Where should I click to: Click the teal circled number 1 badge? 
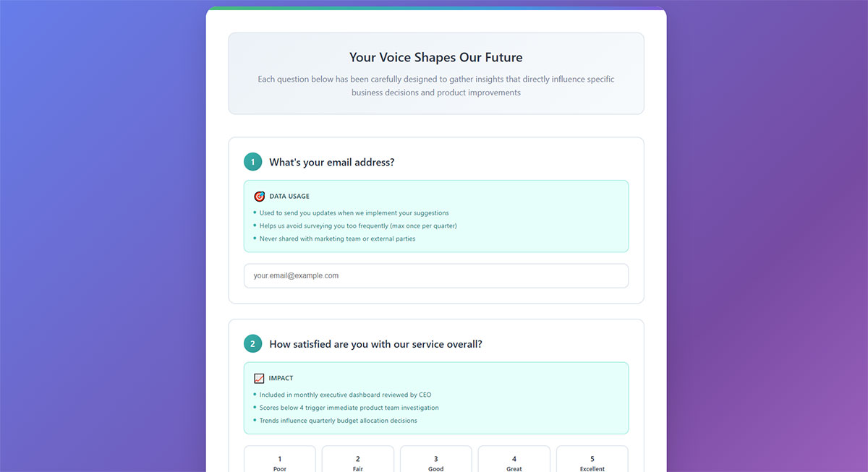point(253,161)
